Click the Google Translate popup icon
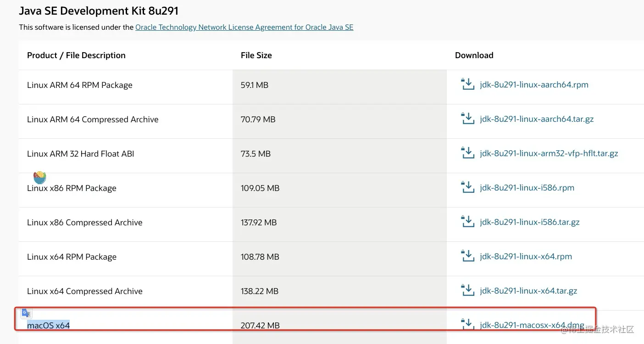This screenshot has width=644, height=344. pos(26,313)
